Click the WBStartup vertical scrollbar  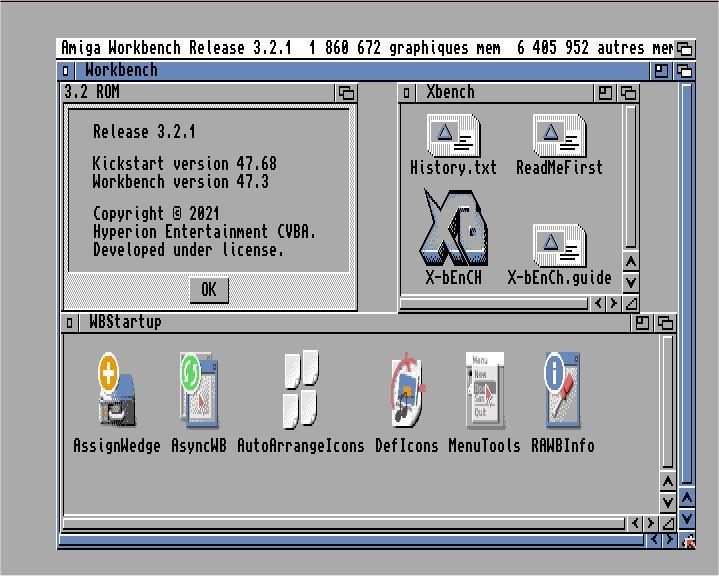click(x=668, y=402)
